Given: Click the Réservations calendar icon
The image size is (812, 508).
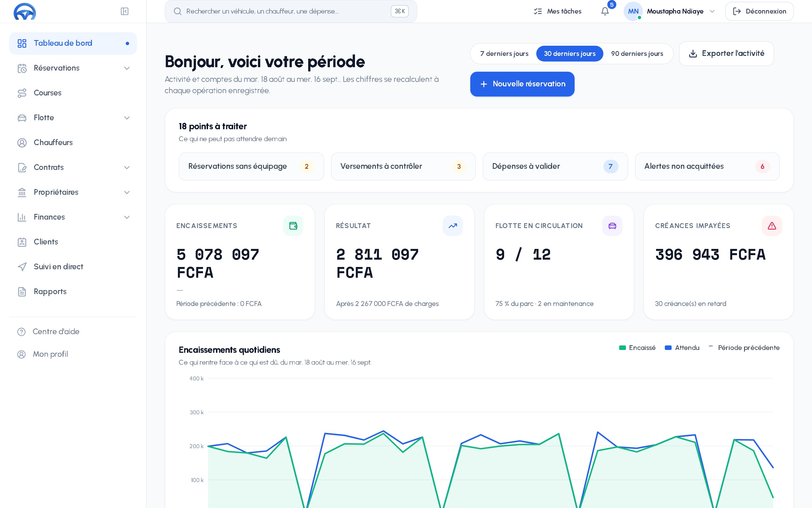Looking at the screenshot, I should [x=22, y=68].
